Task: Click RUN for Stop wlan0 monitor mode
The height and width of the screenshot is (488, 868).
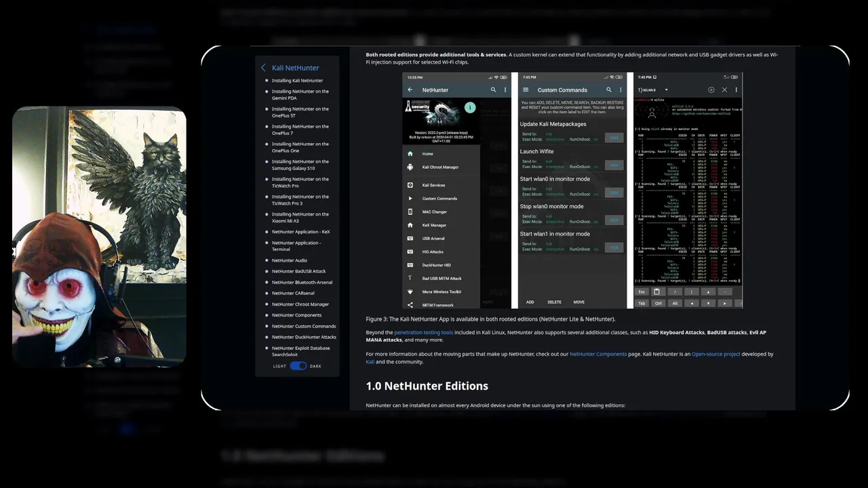Action: tap(614, 220)
